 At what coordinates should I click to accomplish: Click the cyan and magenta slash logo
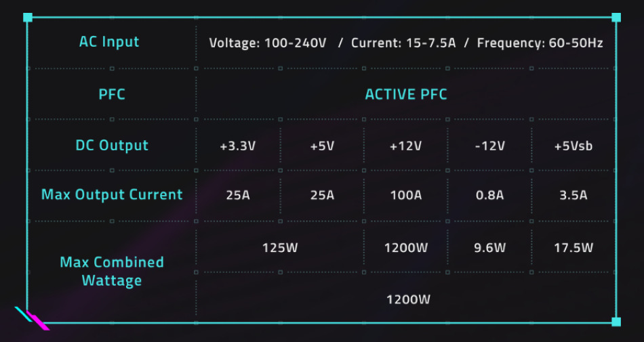pyautogui.click(x=31, y=318)
